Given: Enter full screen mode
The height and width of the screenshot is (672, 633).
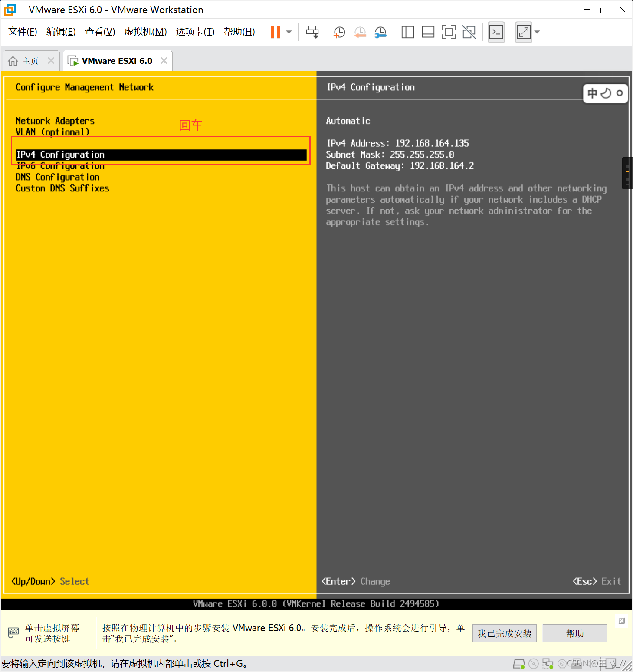Looking at the screenshot, I should (x=449, y=32).
